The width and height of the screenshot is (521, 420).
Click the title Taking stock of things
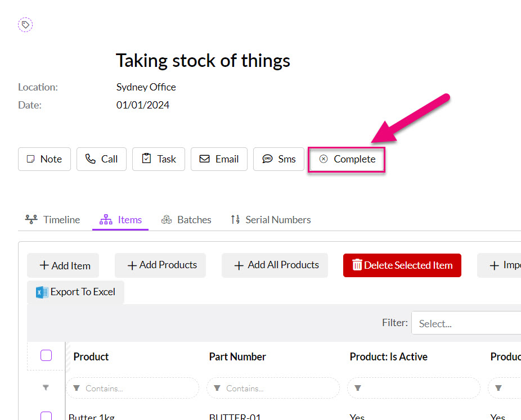203,61
